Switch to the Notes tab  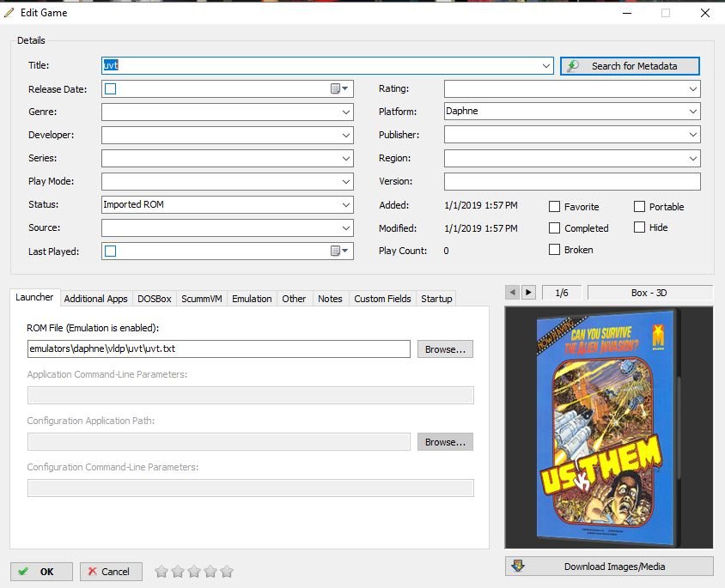click(330, 299)
